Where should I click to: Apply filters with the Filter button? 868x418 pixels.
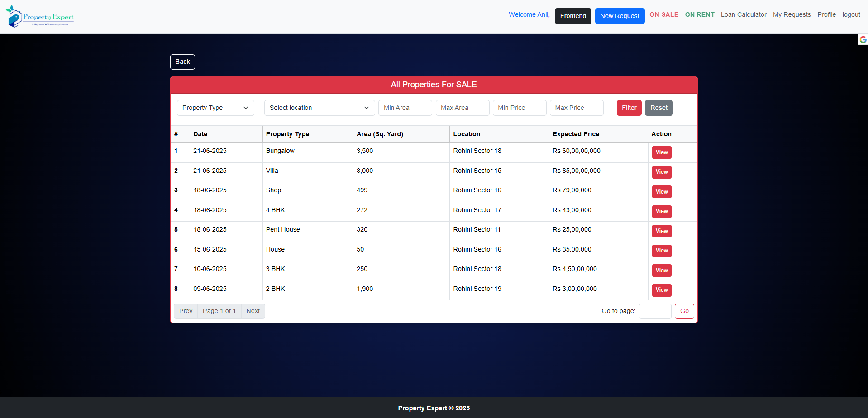629,108
